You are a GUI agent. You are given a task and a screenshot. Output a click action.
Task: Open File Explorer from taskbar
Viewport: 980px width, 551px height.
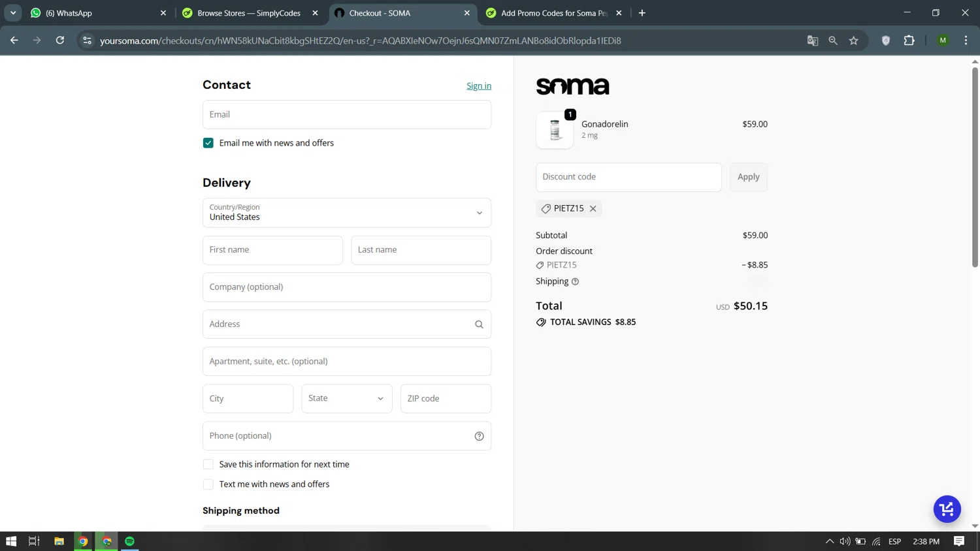tap(59, 541)
